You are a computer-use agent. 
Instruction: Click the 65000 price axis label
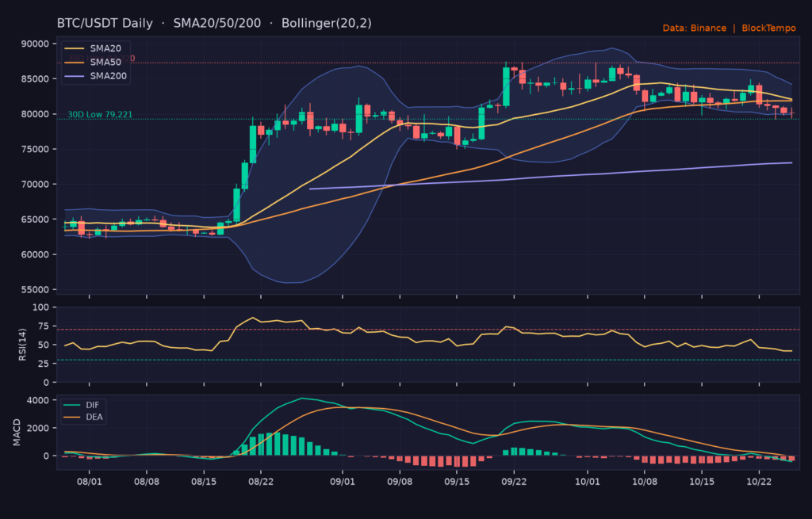pos(35,219)
